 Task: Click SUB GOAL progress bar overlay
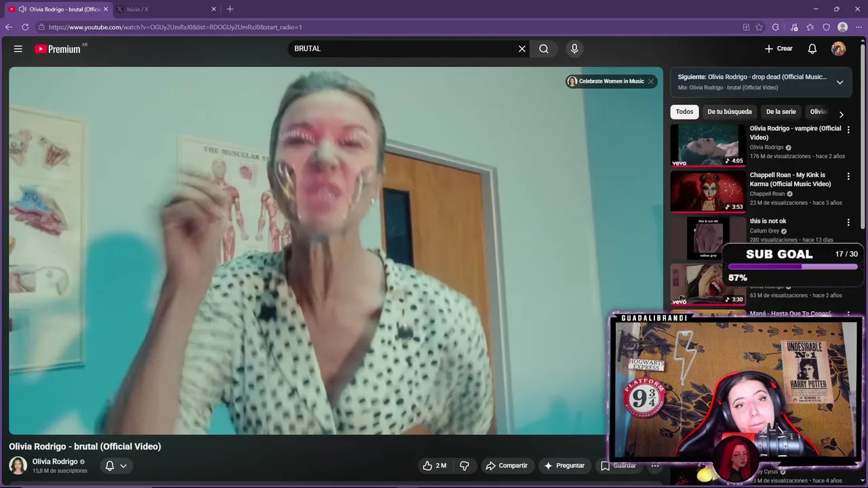(793, 266)
